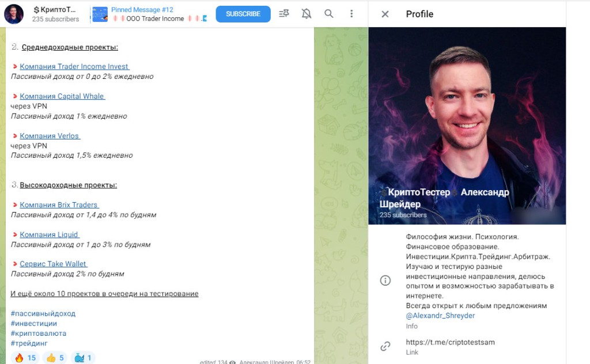Click the info icon beside channel description

(x=385, y=280)
